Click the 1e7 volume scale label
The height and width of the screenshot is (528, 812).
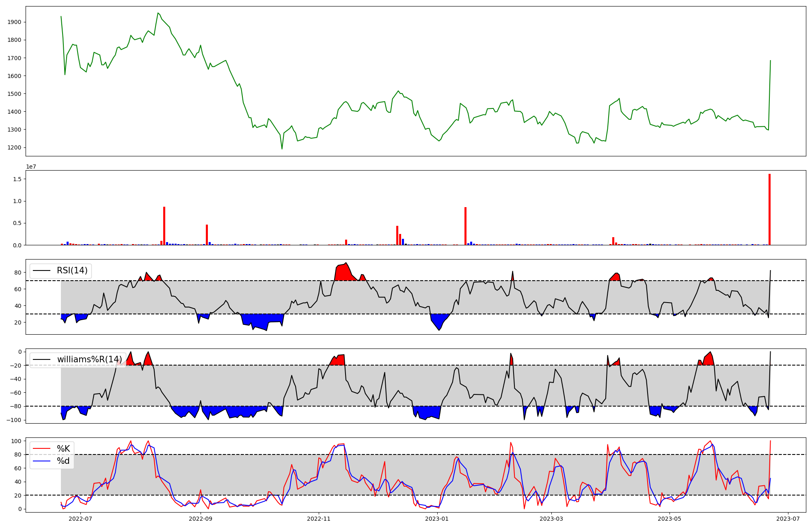(x=32, y=167)
